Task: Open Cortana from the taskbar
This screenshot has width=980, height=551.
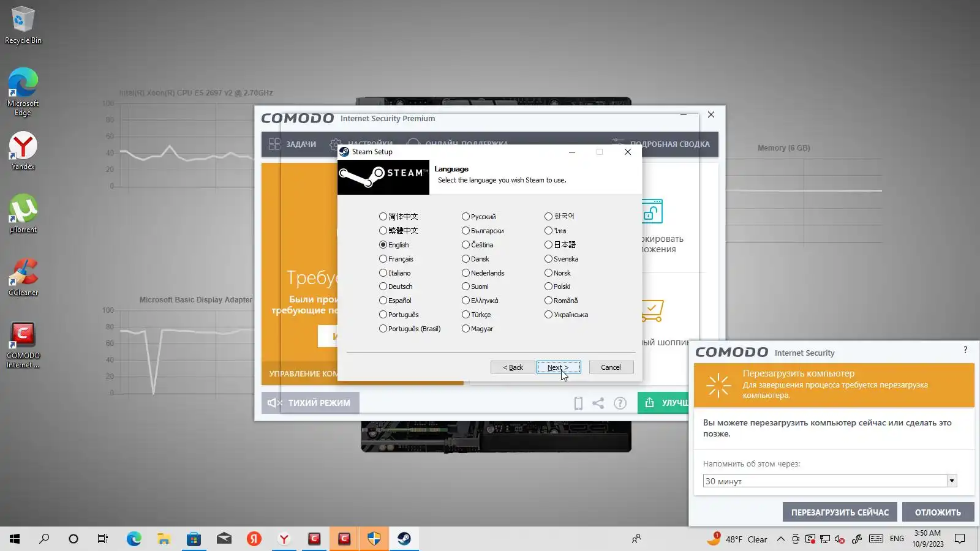Action: 73,539
